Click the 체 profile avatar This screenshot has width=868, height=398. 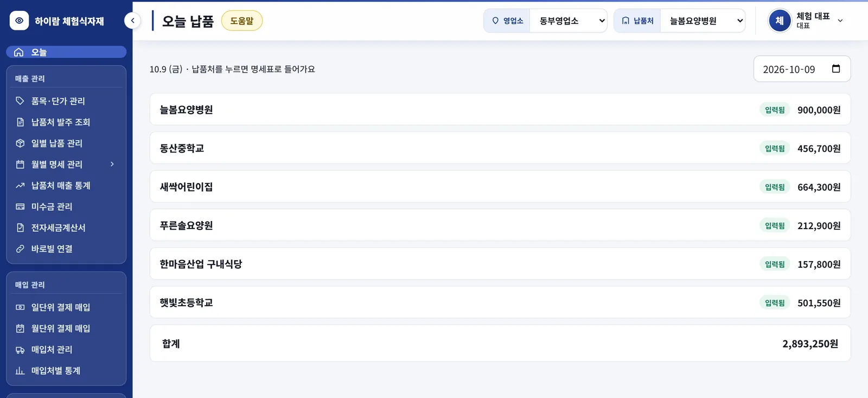click(x=780, y=21)
